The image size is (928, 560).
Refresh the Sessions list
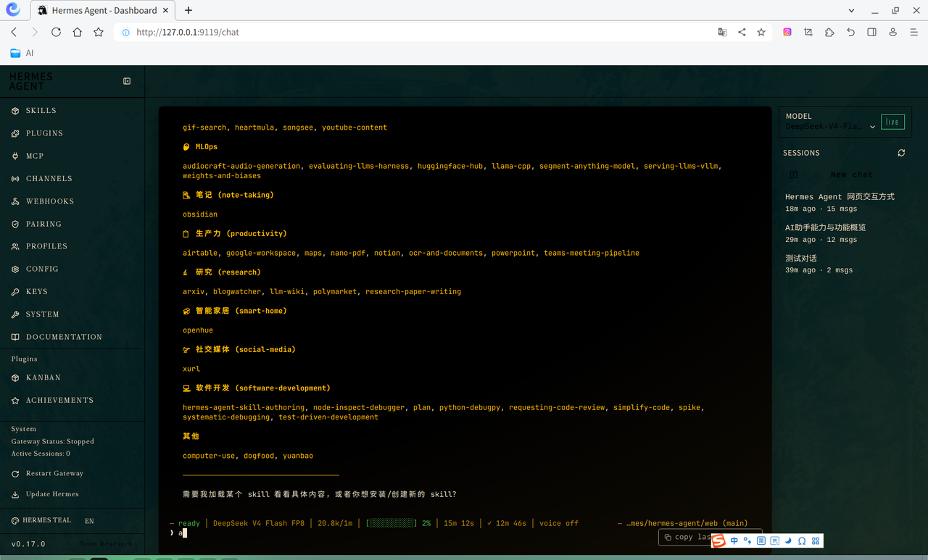(901, 153)
